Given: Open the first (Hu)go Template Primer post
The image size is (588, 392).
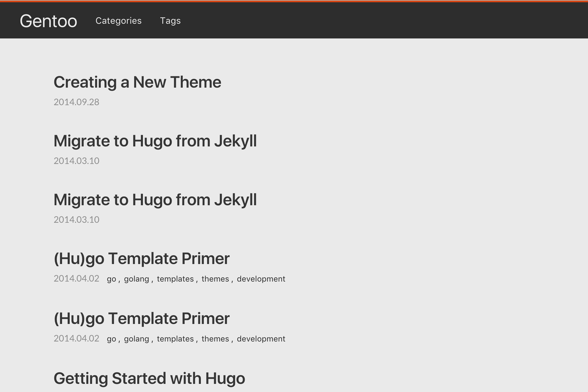Looking at the screenshot, I should tap(142, 259).
